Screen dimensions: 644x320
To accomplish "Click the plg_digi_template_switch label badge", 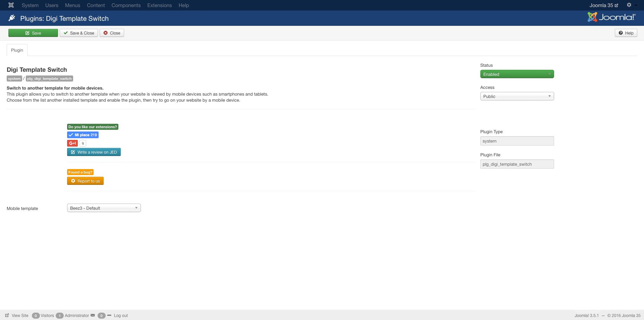I will (x=49, y=78).
